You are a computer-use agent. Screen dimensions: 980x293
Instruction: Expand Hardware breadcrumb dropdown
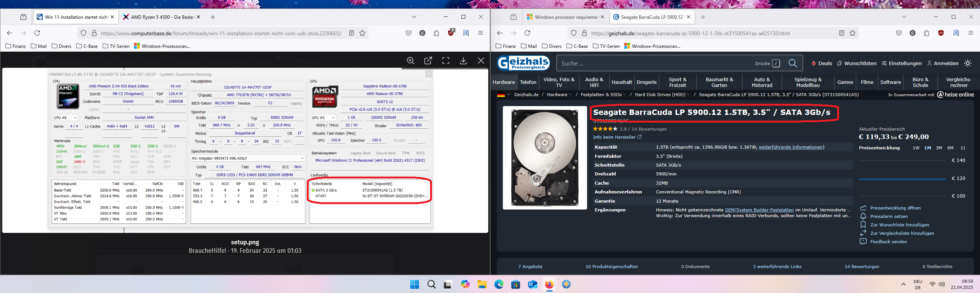[x=571, y=95]
